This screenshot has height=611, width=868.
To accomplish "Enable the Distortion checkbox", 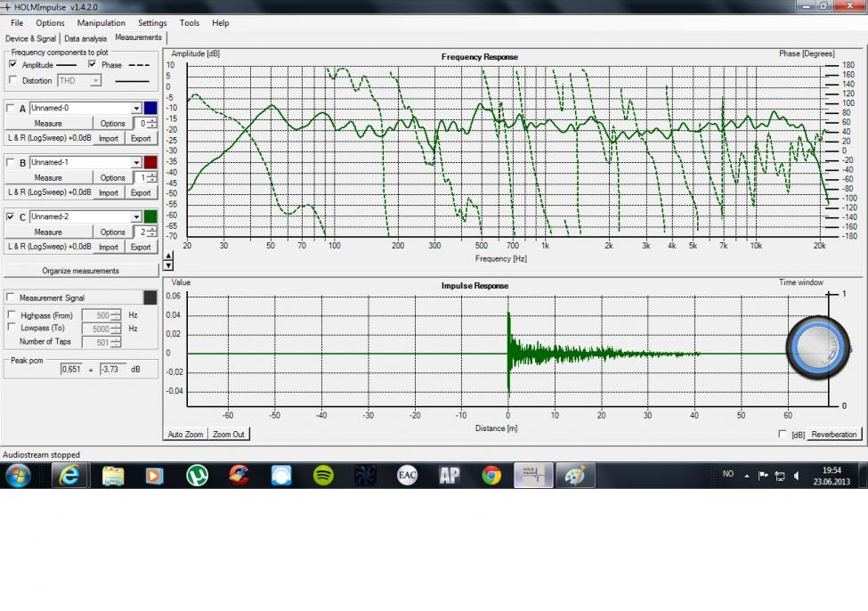I will [12, 81].
